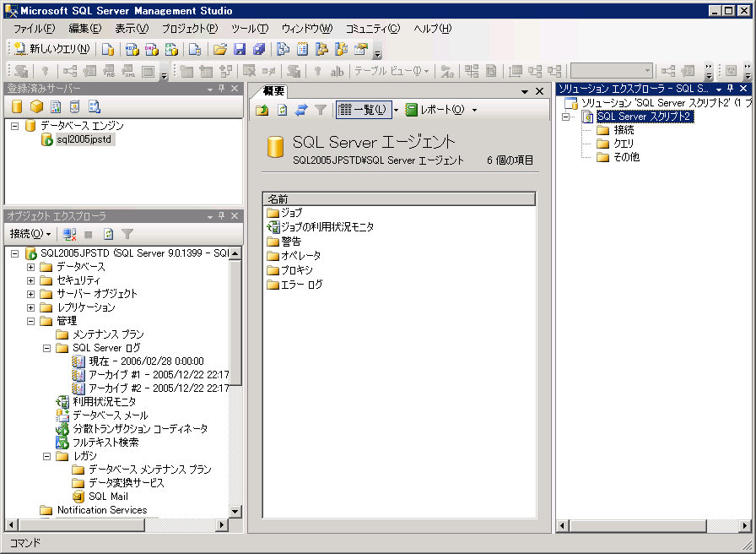Expand the データベース node
The image size is (756, 554).
[31, 267]
